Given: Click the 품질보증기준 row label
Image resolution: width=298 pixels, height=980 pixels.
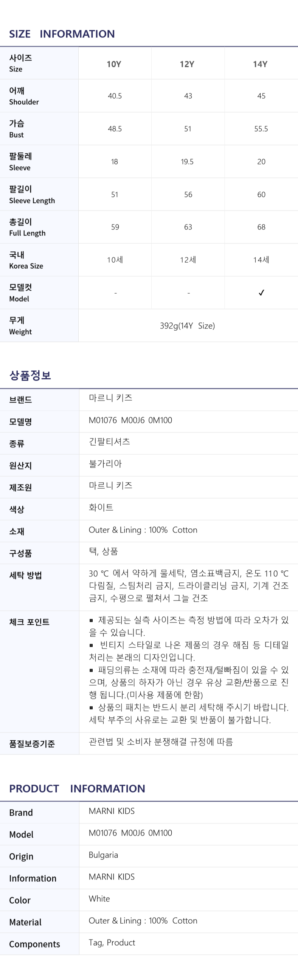Looking at the screenshot, I should [32, 743].
